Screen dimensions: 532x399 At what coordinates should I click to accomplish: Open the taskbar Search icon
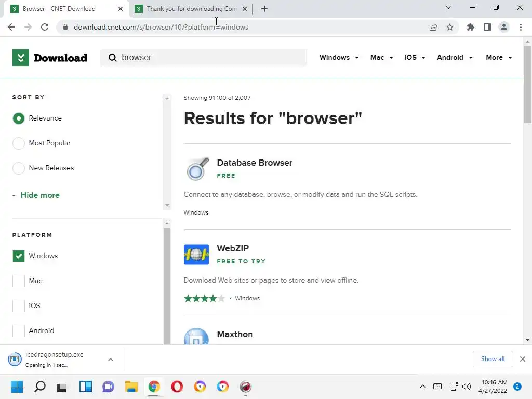(x=40, y=387)
